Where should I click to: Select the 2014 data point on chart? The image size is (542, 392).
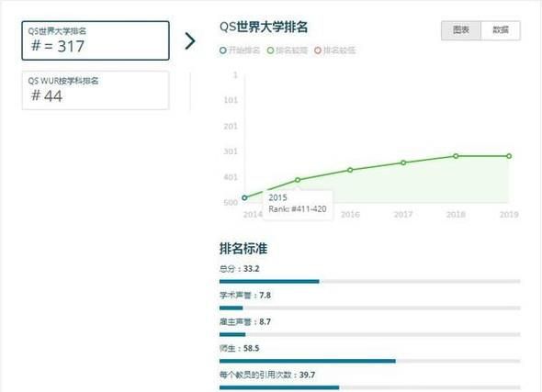click(x=244, y=198)
